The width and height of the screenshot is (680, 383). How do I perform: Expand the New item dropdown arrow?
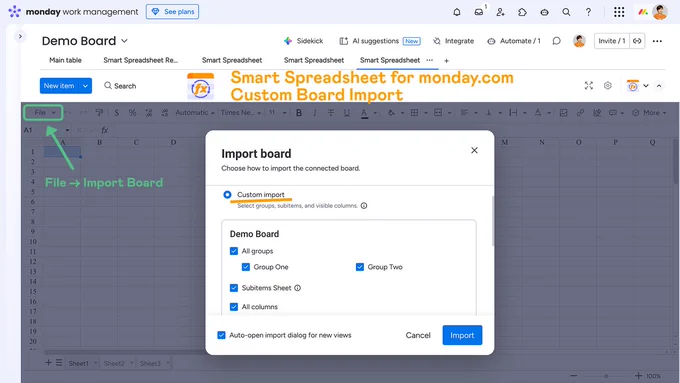(85, 86)
